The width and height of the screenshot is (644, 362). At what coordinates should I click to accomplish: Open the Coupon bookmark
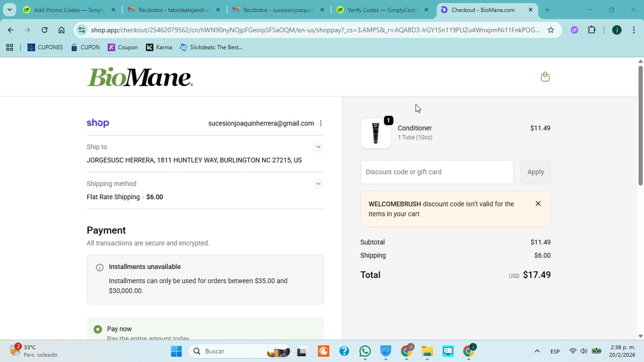123,48
